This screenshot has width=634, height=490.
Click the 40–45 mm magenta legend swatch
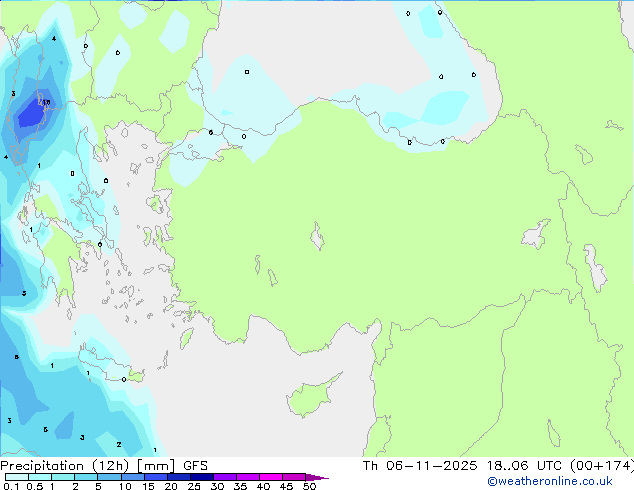click(x=271, y=477)
